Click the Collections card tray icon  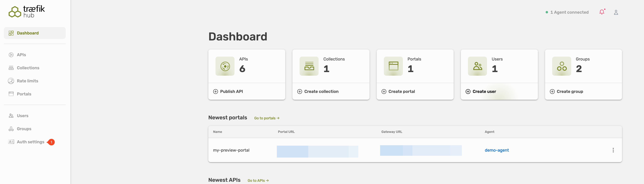pyautogui.click(x=309, y=66)
